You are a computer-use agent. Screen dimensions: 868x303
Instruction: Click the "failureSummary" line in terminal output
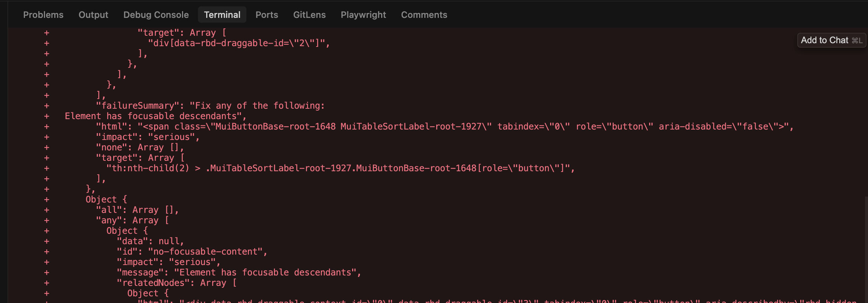click(210, 106)
